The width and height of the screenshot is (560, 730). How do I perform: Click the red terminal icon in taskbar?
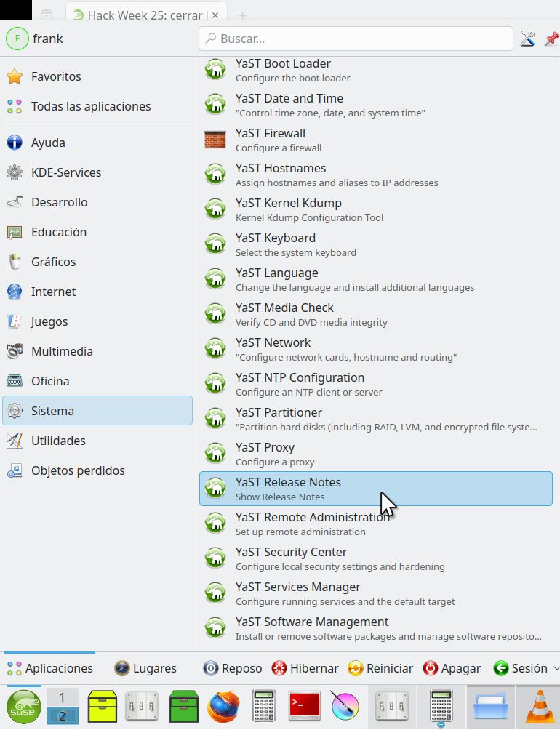point(304,706)
